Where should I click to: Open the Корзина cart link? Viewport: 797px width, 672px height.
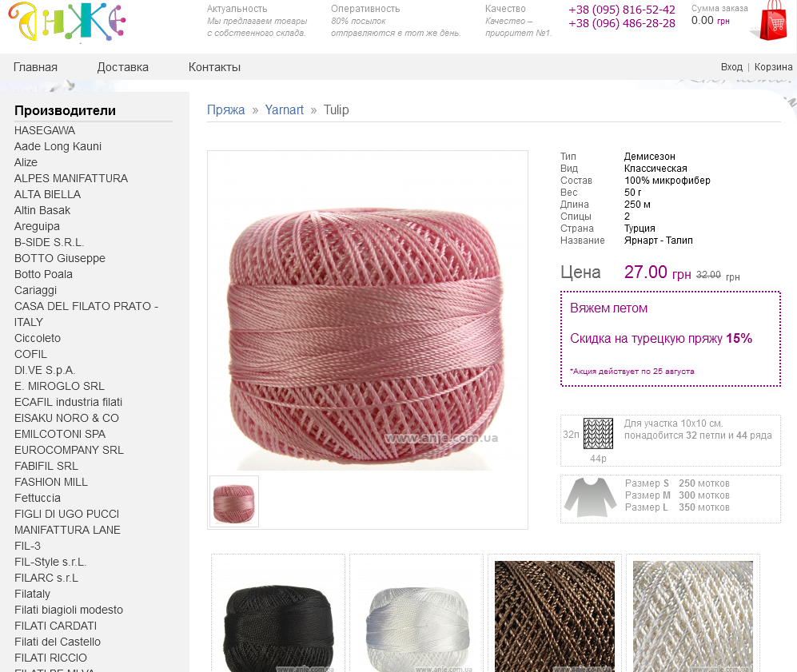(x=773, y=67)
